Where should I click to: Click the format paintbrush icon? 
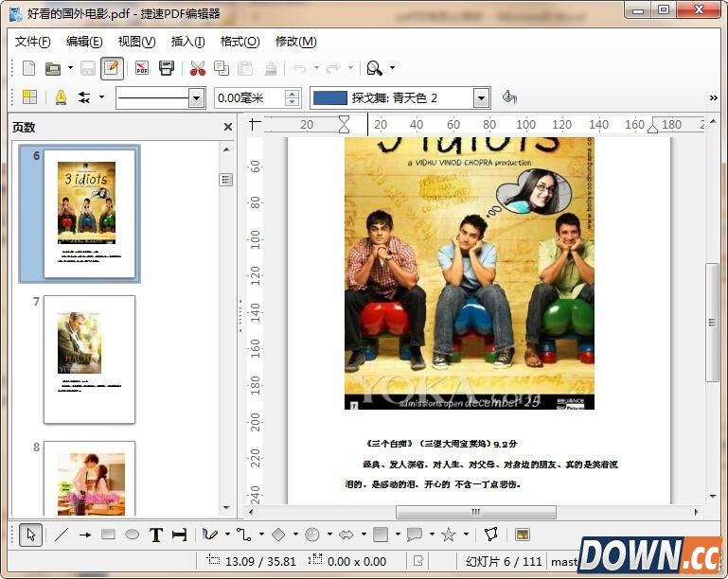pos(271,69)
